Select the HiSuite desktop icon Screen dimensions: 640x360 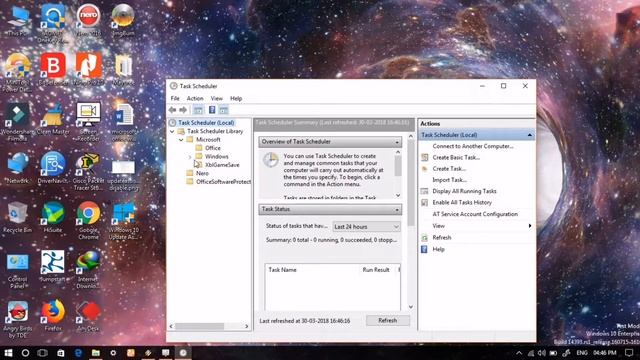(x=53, y=217)
